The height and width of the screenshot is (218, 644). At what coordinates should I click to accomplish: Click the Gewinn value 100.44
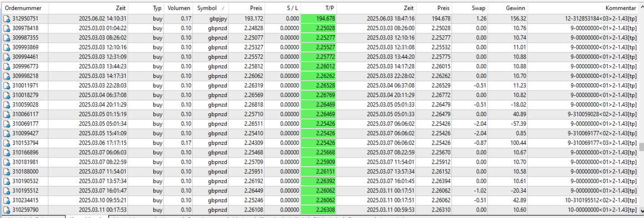tap(517, 143)
